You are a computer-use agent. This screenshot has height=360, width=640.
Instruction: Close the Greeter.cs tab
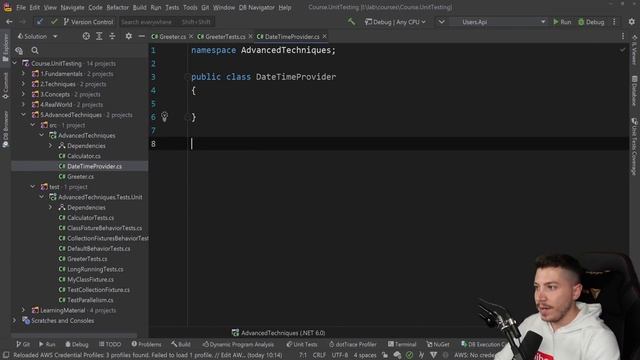(x=191, y=36)
